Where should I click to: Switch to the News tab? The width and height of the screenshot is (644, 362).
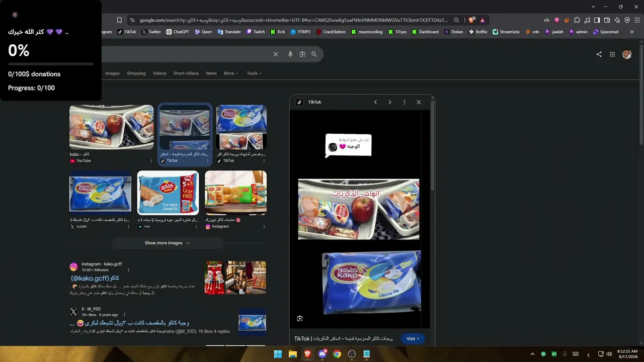[x=211, y=73]
